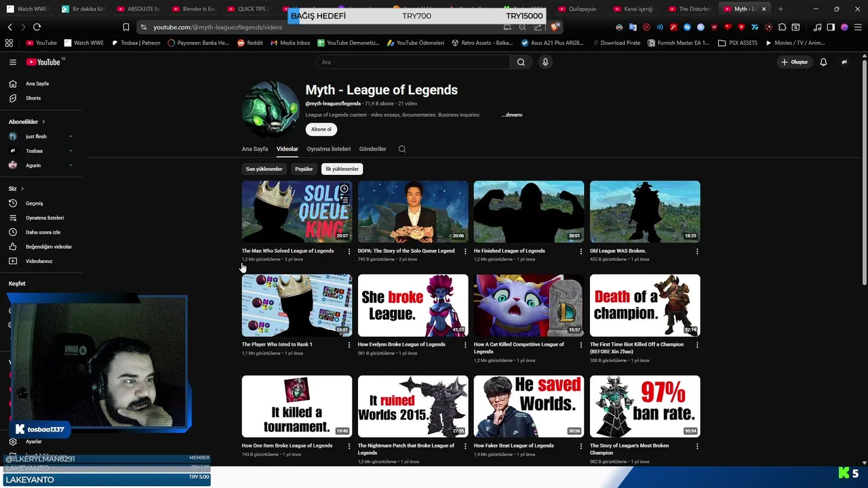Open the Oynatma listeleri channel tab
Image resolution: width=868 pixels, height=488 pixels.
[x=328, y=149]
